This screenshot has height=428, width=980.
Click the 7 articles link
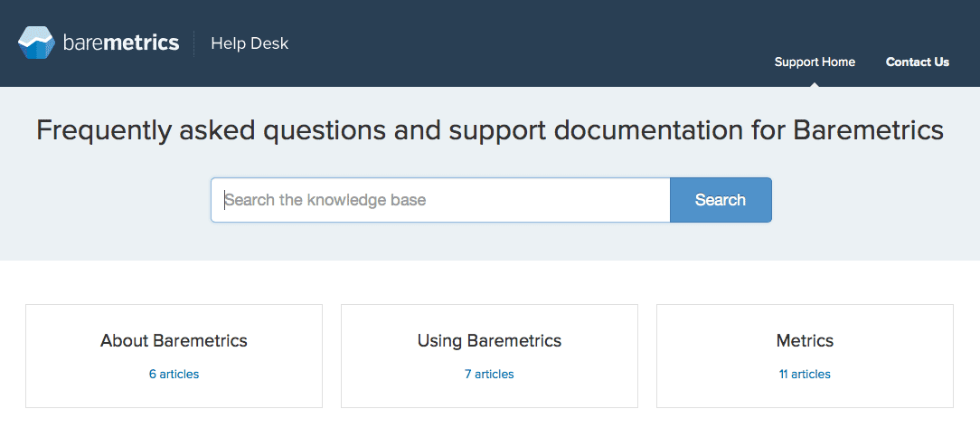tap(489, 374)
